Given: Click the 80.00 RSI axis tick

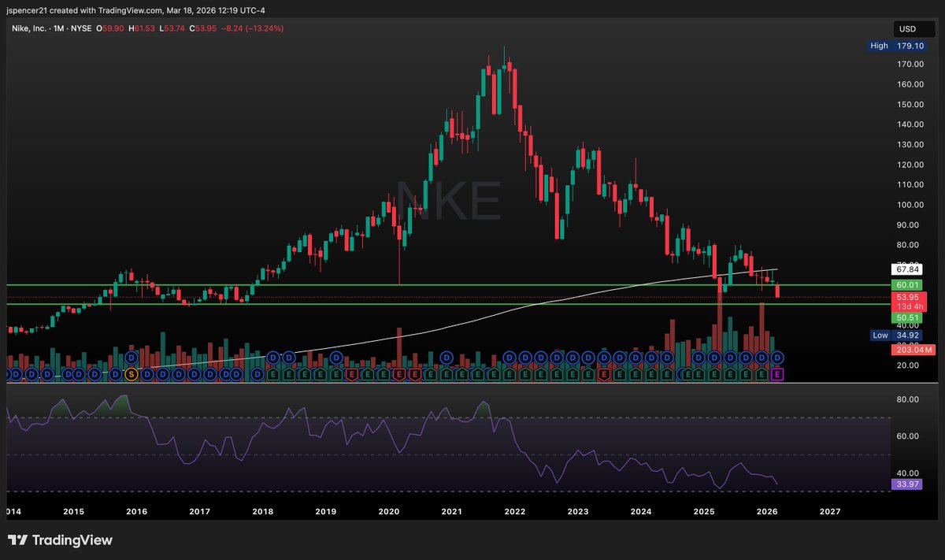Looking at the screenshot, I should [x=910, y=399].
